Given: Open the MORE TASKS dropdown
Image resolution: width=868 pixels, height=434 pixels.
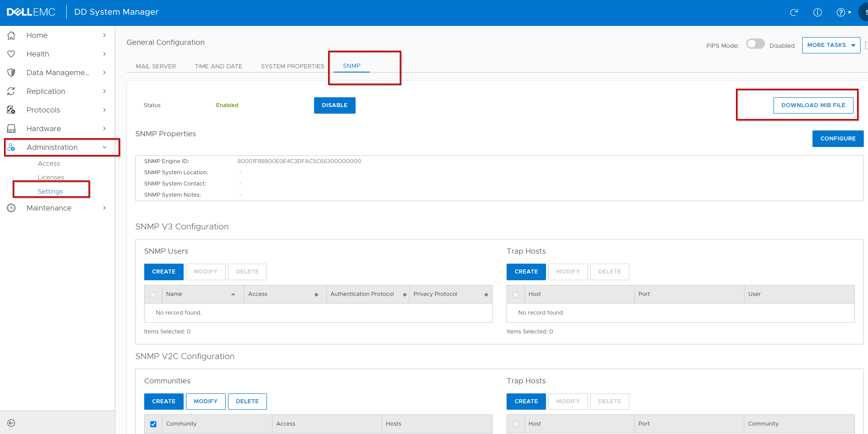Looking at the screenshot, I should coord(831,45).
